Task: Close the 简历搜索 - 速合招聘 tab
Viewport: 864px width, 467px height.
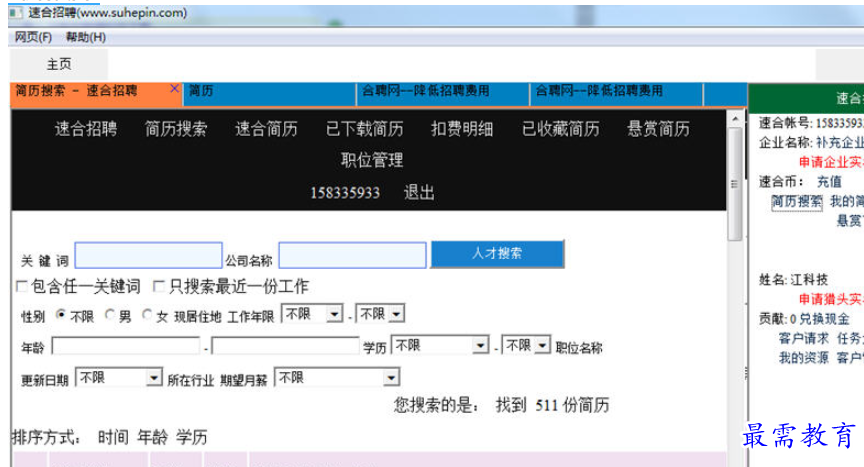Action: point(174,89)
